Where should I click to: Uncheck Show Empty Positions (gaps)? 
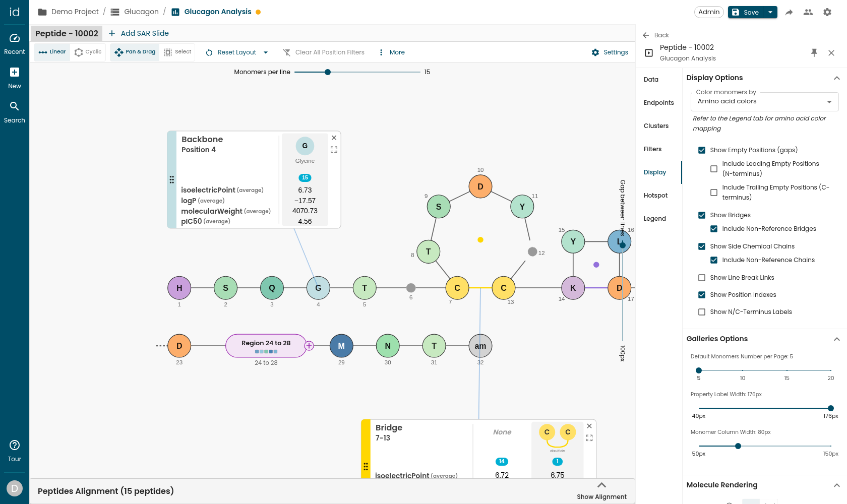[702, 150]
